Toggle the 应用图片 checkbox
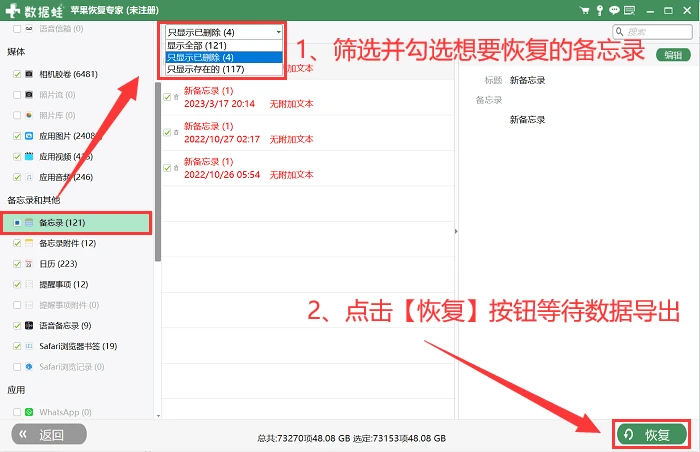700x452 pixels. [17, 136]
